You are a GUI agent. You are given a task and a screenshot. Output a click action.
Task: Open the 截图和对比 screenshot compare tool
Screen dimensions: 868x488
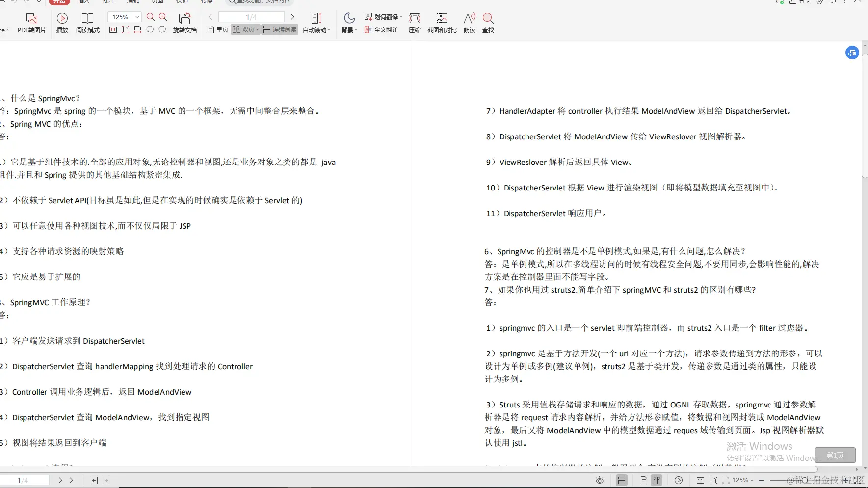[x=442, y=22]
